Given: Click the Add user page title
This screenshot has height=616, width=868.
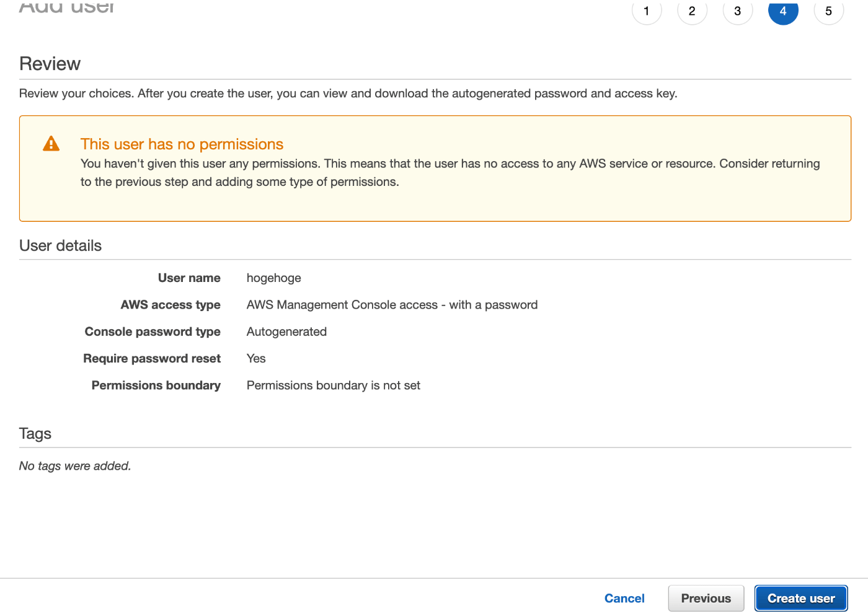Looking at the screenshot, I should click(67, 7).
